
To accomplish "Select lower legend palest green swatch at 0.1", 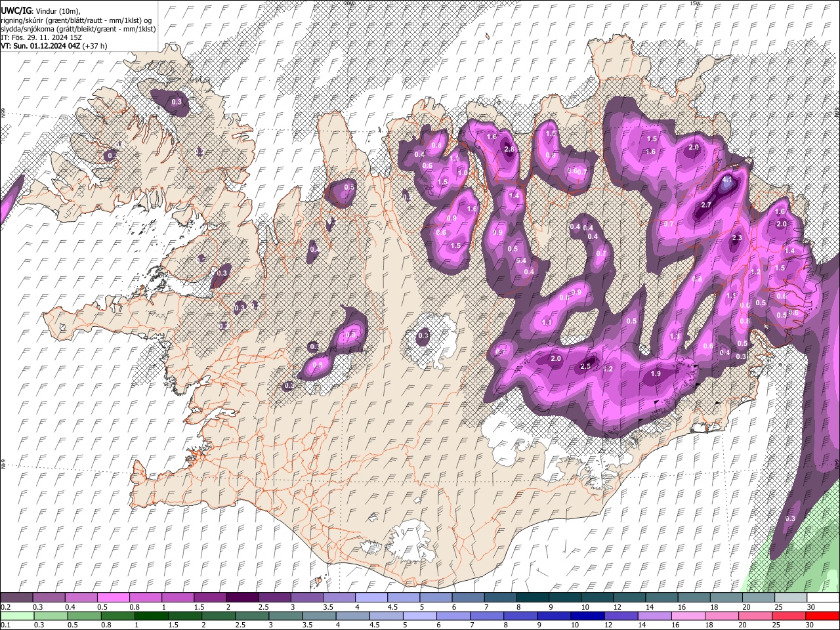I will 17,616.
